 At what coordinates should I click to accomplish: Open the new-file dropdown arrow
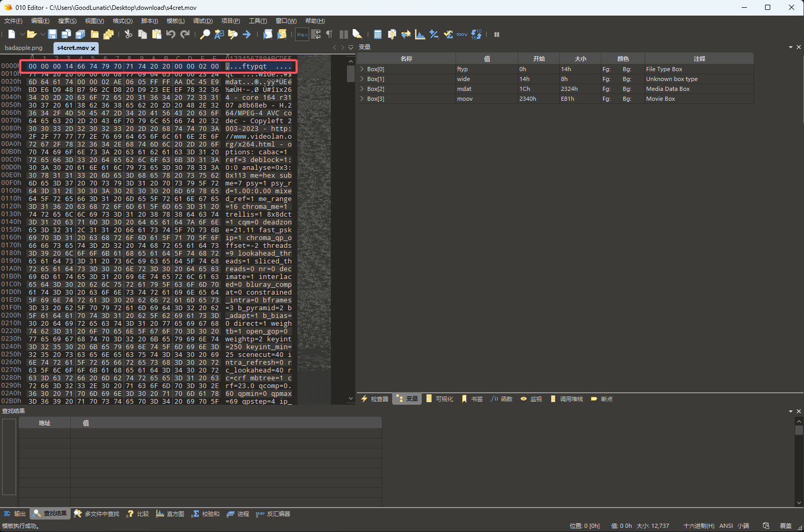[x=22, y=34]
